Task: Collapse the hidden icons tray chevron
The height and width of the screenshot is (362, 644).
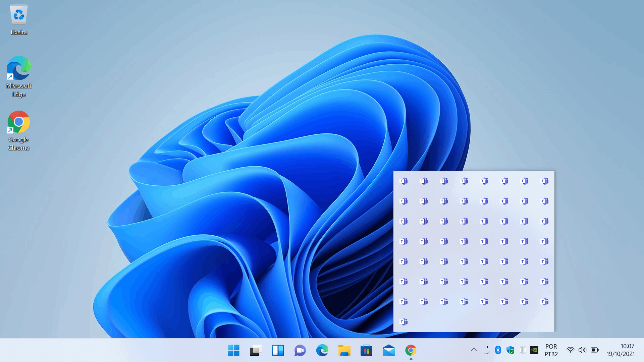Action: [474, 350]
